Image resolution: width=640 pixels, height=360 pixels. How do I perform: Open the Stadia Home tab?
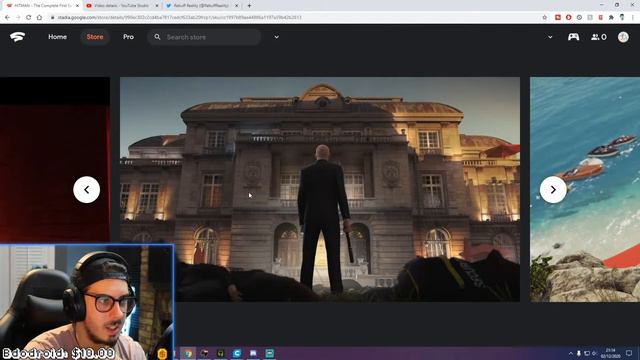(x=58, y=37)
